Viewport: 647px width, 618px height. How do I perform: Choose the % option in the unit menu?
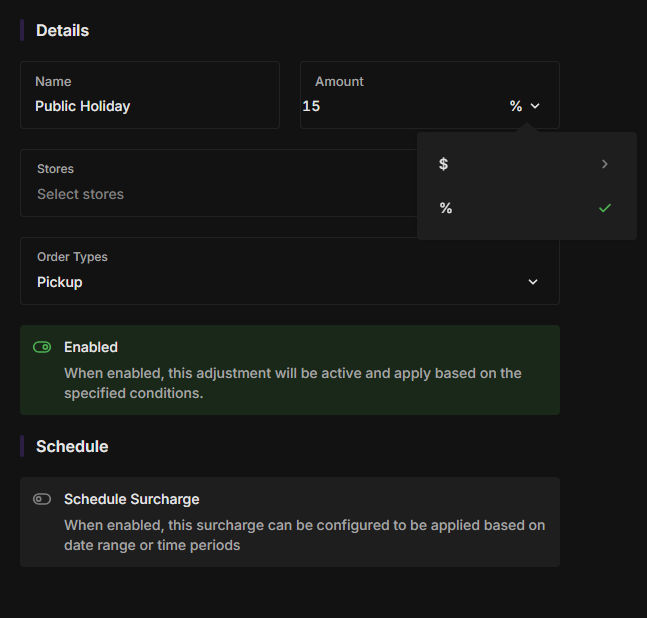(446, 208)
